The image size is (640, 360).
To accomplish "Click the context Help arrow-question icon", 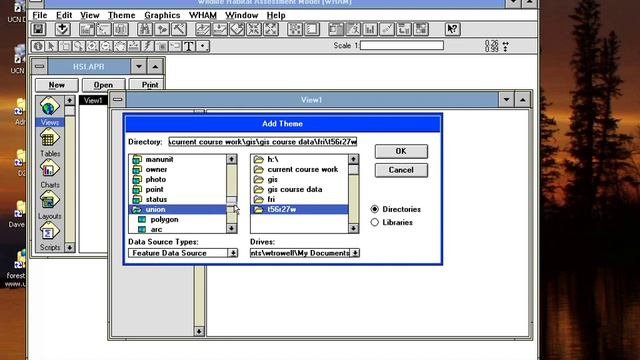I will (x=452, y=29).
